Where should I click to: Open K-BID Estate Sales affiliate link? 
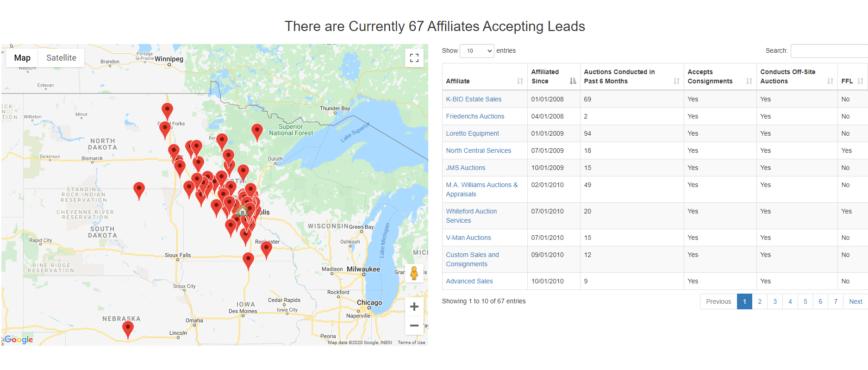tap(474, 99)
